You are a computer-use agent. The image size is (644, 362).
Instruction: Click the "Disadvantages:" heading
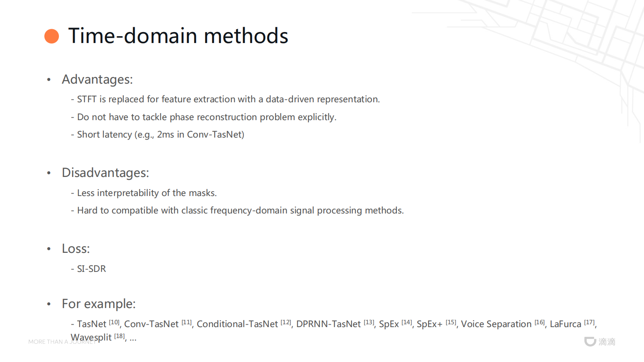point(105,173)
